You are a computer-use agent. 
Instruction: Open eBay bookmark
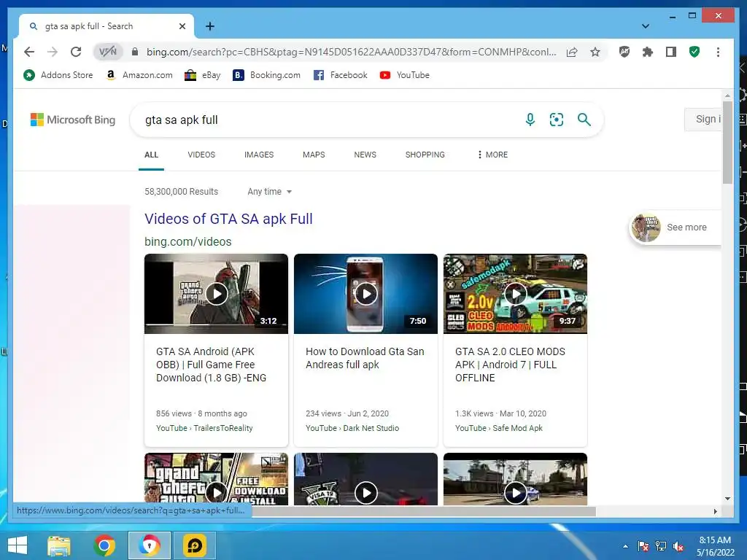click(203, 75)
